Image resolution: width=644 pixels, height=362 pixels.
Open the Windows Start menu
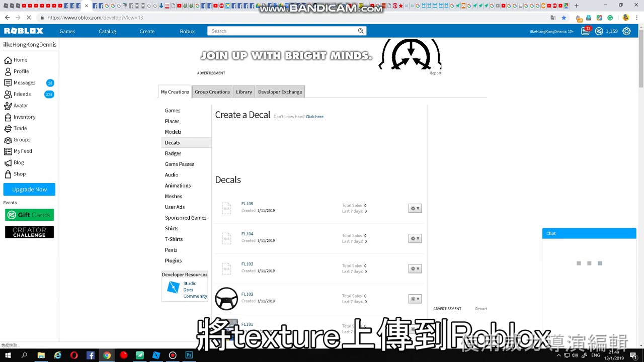pyautogui.click(x=8, y=355)
